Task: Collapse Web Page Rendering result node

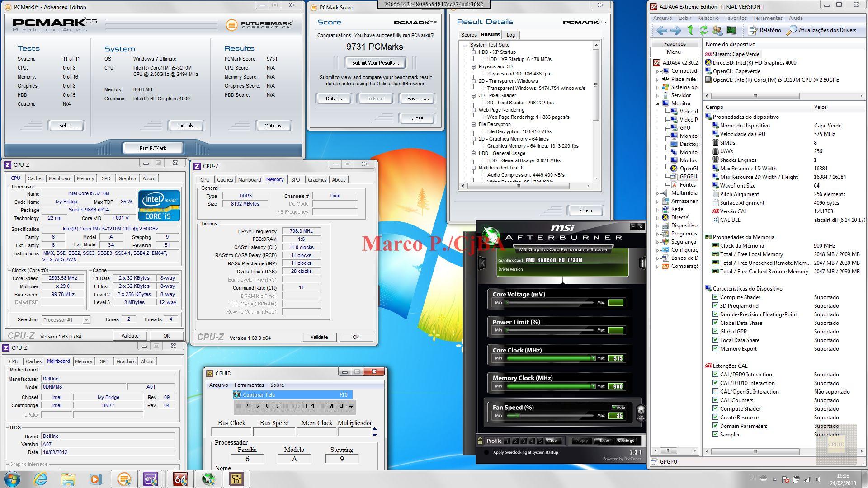Action: [x=474, y=110]
